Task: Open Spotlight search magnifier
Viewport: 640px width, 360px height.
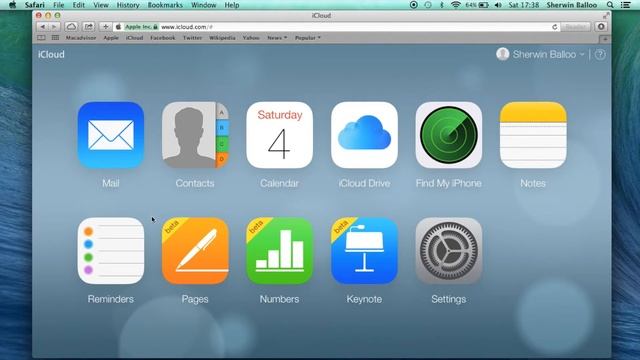Action: pos(610,5)
